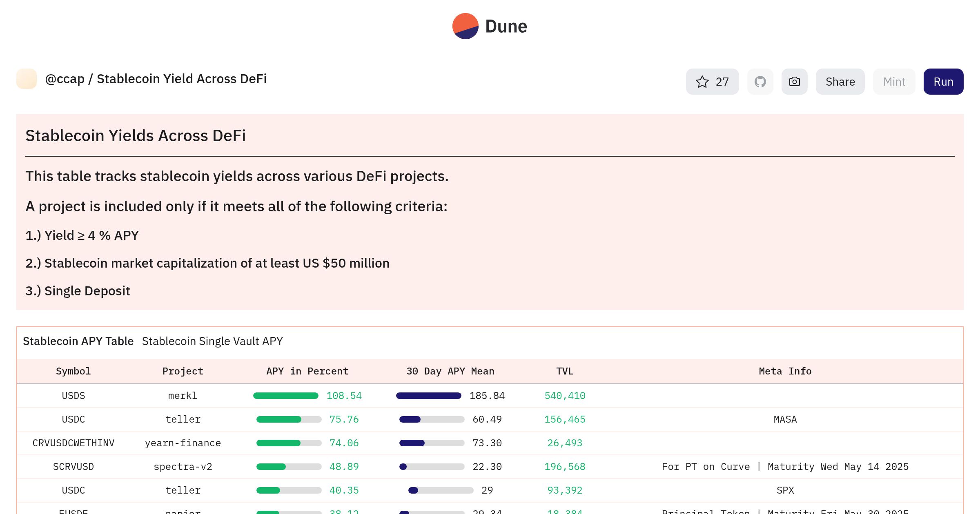
Task: Click the '3.) Single Deposit' criterion
Action: coord(78,291)
